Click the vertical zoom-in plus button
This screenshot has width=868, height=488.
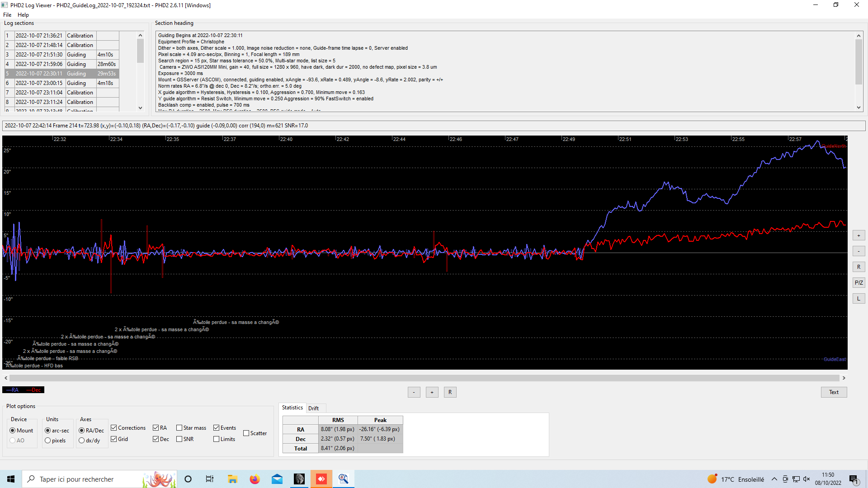(x=859, y=235)
